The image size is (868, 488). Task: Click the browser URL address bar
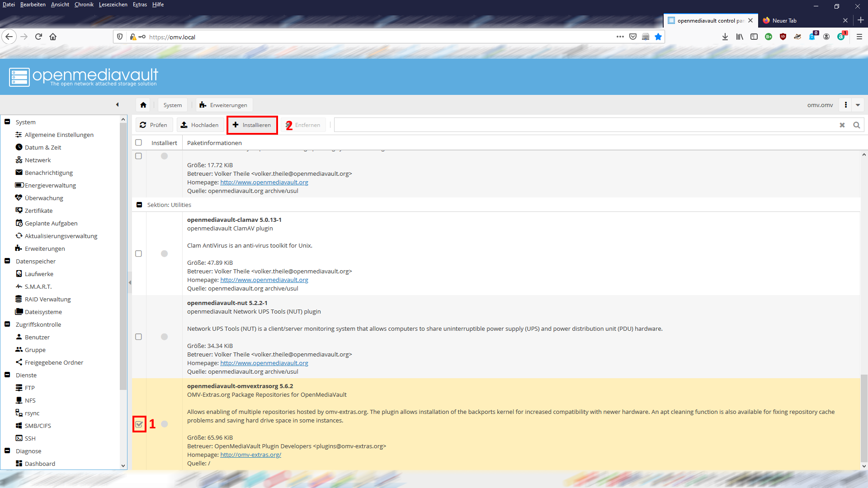(380, 37)
